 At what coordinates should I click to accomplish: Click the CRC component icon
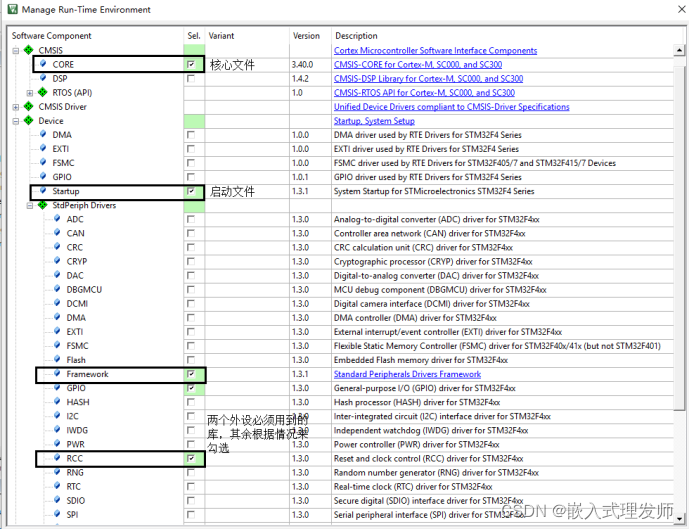[x=57, y=246]
